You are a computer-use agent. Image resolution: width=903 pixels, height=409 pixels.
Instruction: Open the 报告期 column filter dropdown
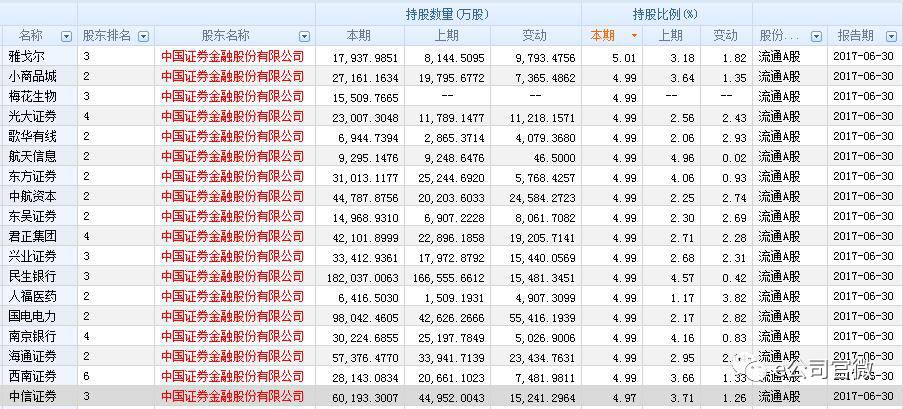(889, 36)
